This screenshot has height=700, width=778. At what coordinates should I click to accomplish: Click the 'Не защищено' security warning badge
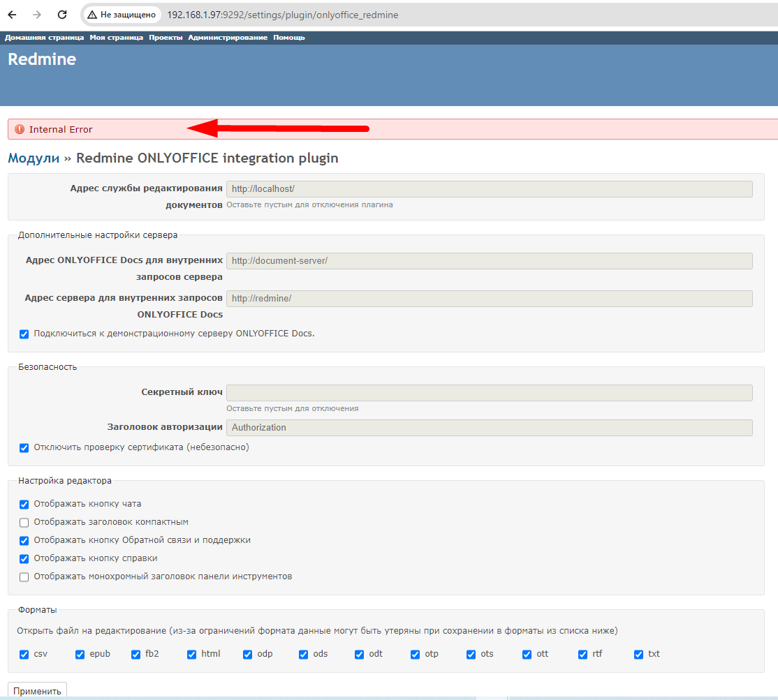(x=122, y=15)
